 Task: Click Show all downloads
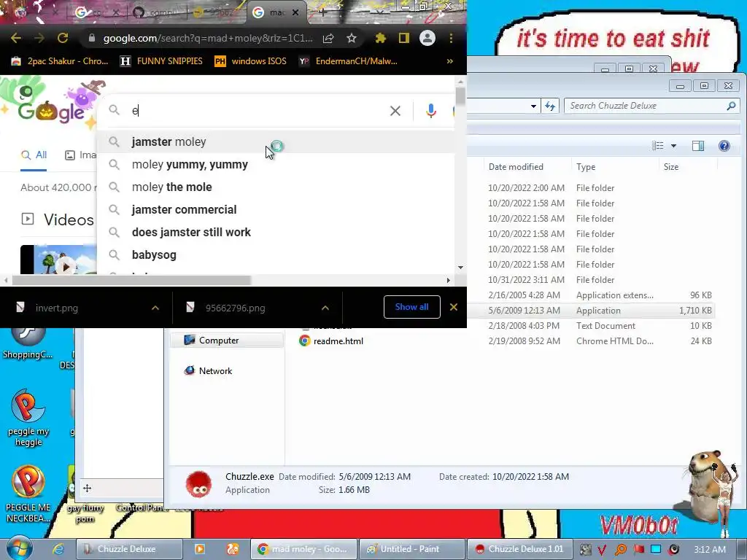click(x=411, y=307)
